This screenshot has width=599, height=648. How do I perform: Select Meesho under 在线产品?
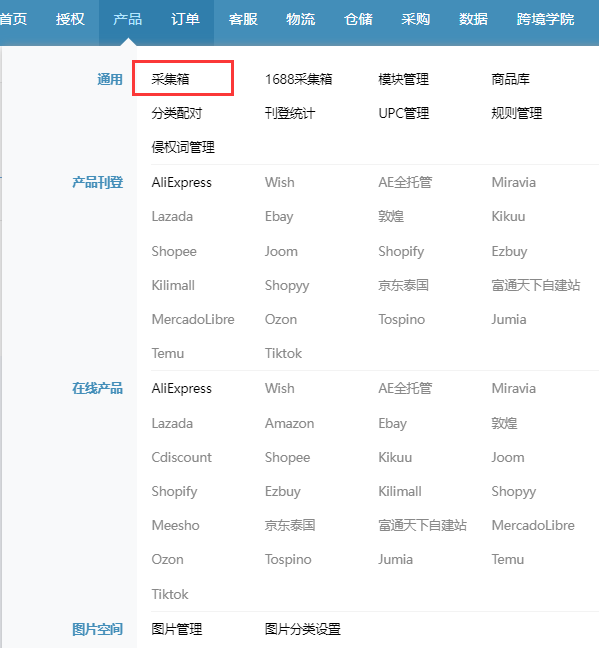coord(176,525)
